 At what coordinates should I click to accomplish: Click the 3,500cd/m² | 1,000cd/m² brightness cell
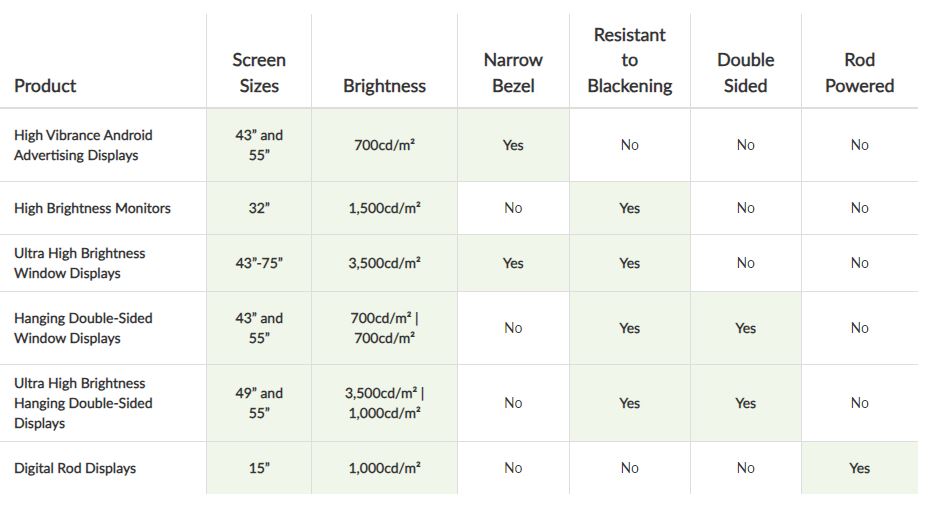[385, 403]
